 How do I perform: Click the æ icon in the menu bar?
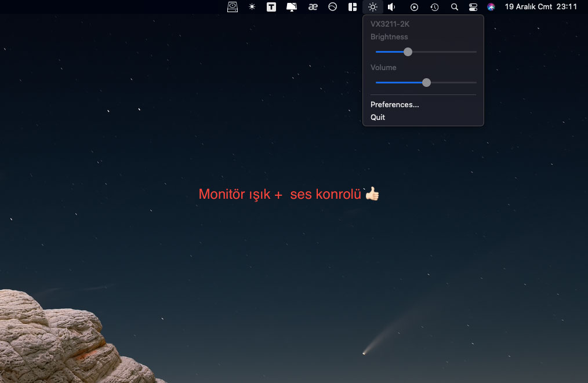point(313,7)
